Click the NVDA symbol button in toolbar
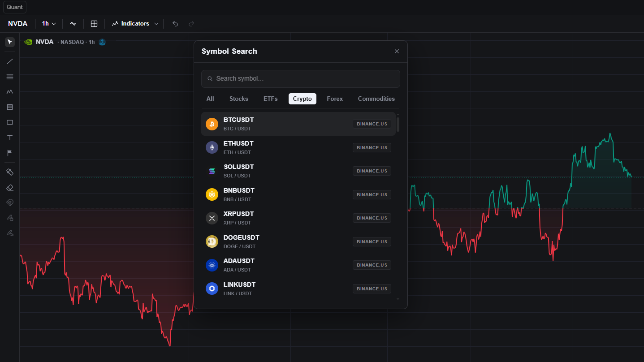 17,24
